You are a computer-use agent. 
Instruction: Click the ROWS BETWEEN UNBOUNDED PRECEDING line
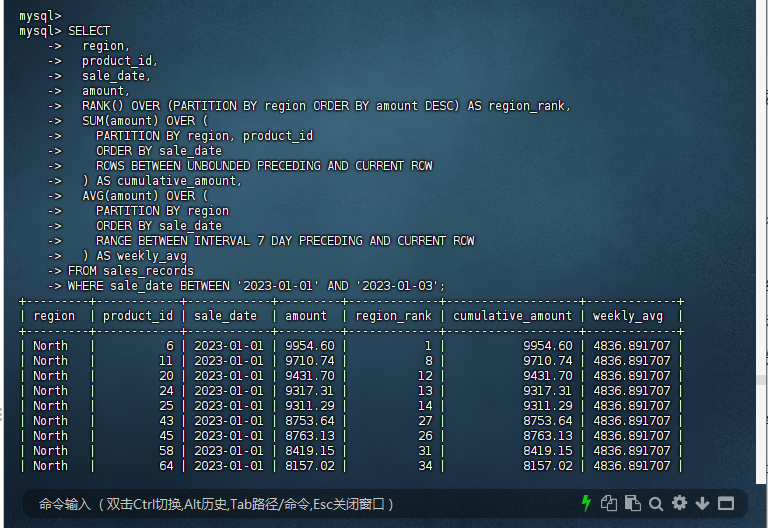tap(264, 166)
